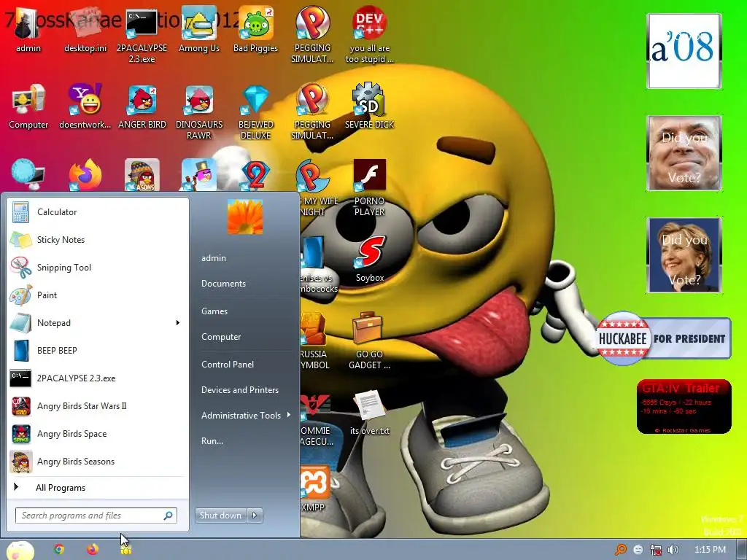Launch the 2PACALYPSE 2.3.exe desktop shortcut

(142, 34)
